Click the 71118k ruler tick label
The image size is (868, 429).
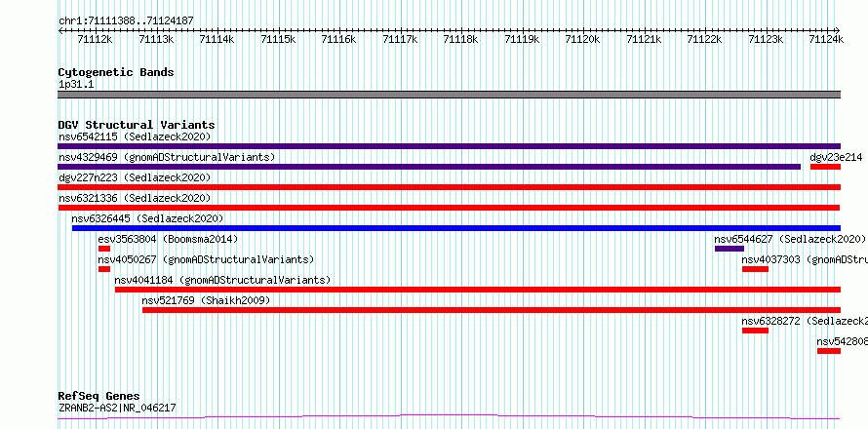tap(461, 39)
